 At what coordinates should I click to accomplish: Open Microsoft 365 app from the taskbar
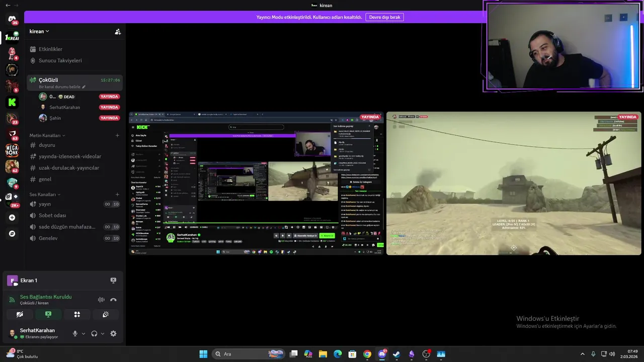tap(308, 354)
